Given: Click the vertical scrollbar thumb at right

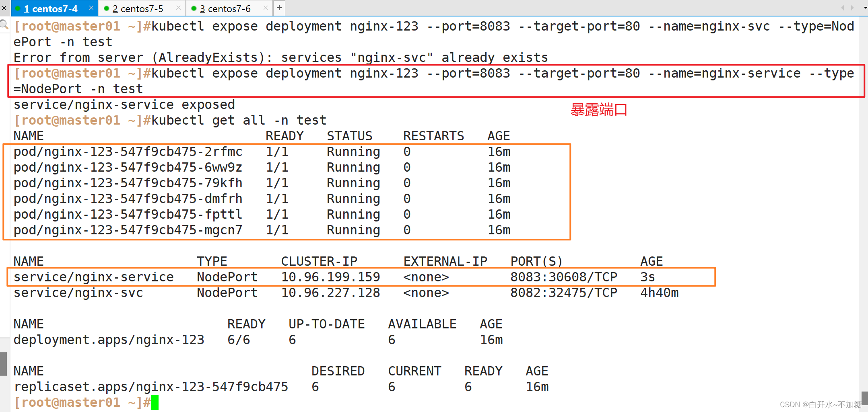Looking at the screenshot, I should 864,398.
